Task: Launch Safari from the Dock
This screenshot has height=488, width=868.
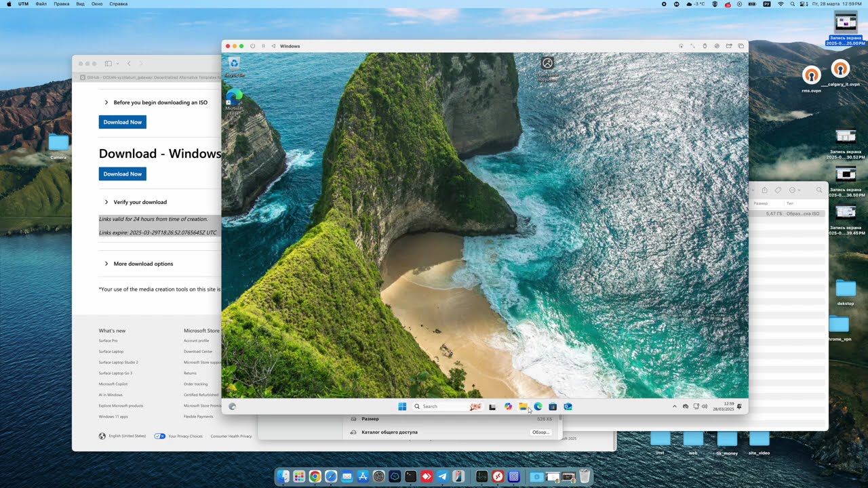Action: [331, 476]
